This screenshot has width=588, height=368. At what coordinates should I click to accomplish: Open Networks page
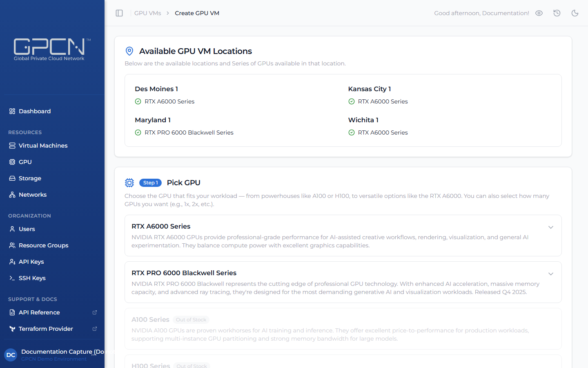click(x=52, y=195)
